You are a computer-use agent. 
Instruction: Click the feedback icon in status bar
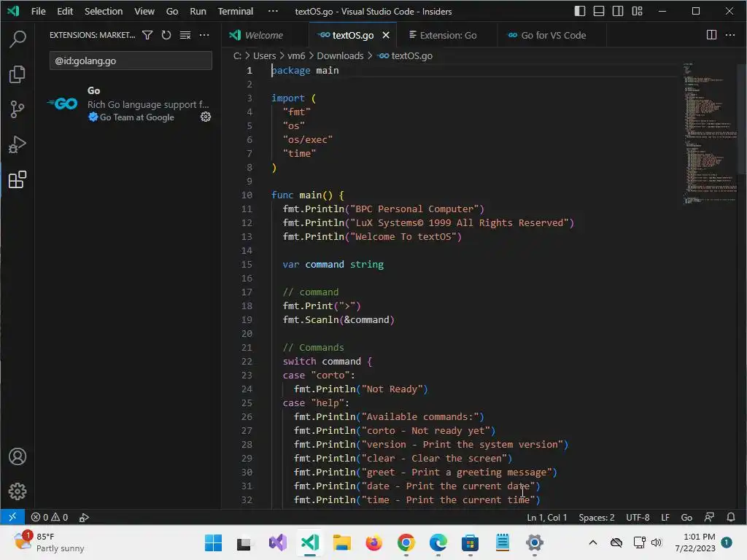tap(709, 517)
